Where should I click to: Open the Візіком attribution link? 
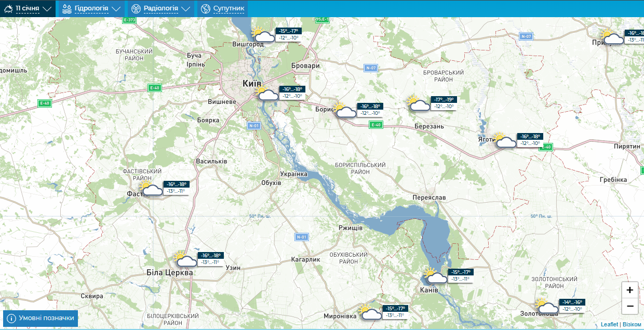pos(632,324)
